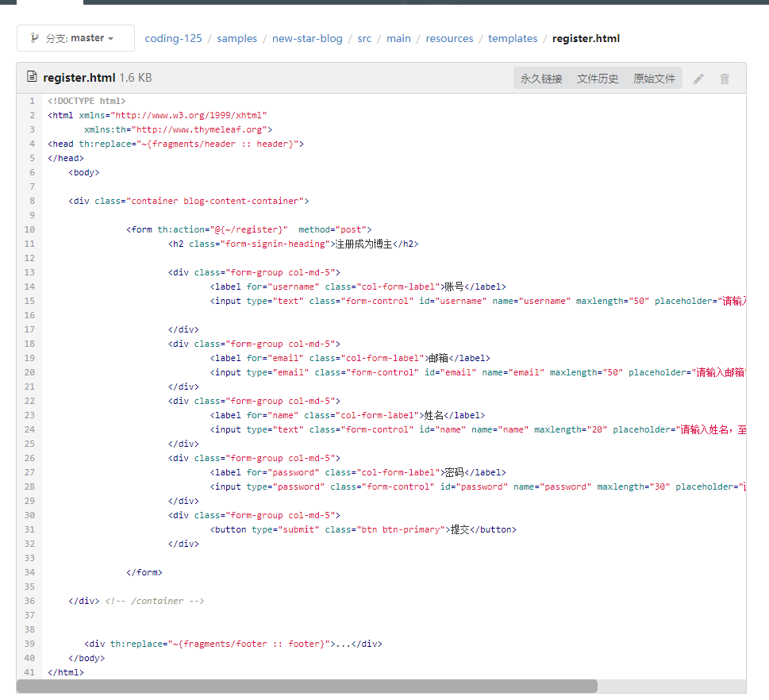
Task: Navigate to new-star-blog in breadcrumb
Action: 307,38
